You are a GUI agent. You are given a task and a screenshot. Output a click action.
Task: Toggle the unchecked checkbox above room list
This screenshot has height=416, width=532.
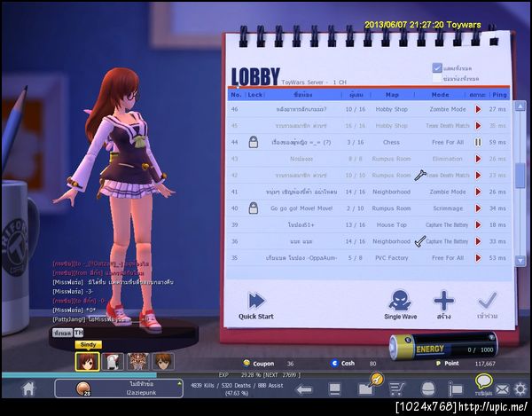point(437,78)
